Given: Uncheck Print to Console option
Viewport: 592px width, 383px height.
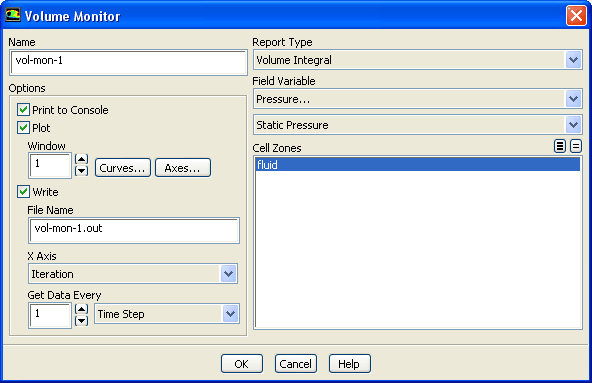Looking at the screenshot, I should point(23,110).
